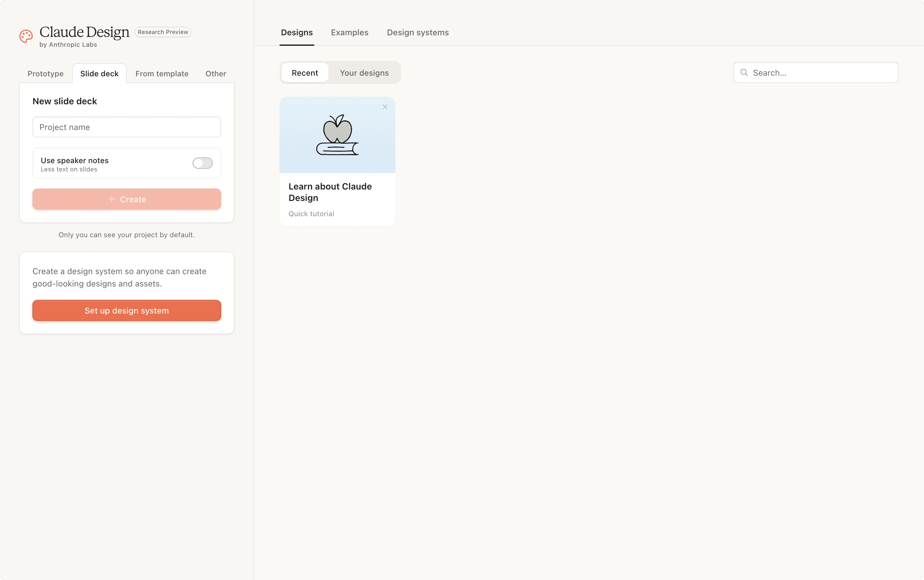Viewport: 924px width, 580px height.
Task: Show Recent designs
Action: pyautogui.click(x=305, y=73)
